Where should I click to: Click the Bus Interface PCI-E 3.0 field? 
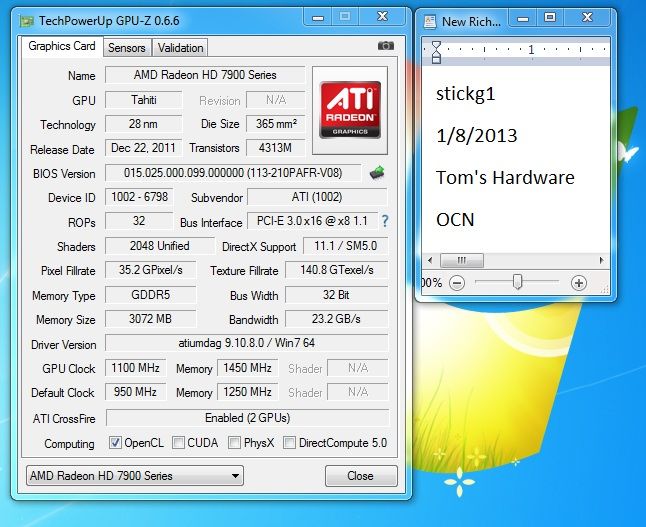[x=312, y=221]
